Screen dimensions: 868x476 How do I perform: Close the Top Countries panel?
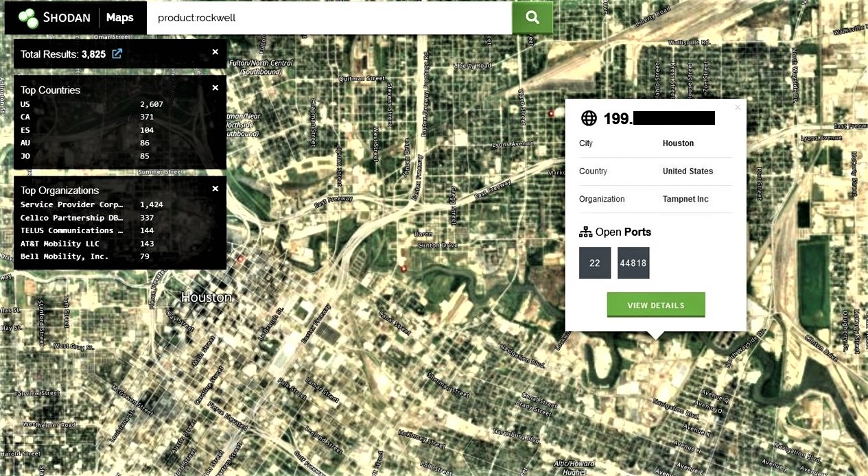pos(215,88)
